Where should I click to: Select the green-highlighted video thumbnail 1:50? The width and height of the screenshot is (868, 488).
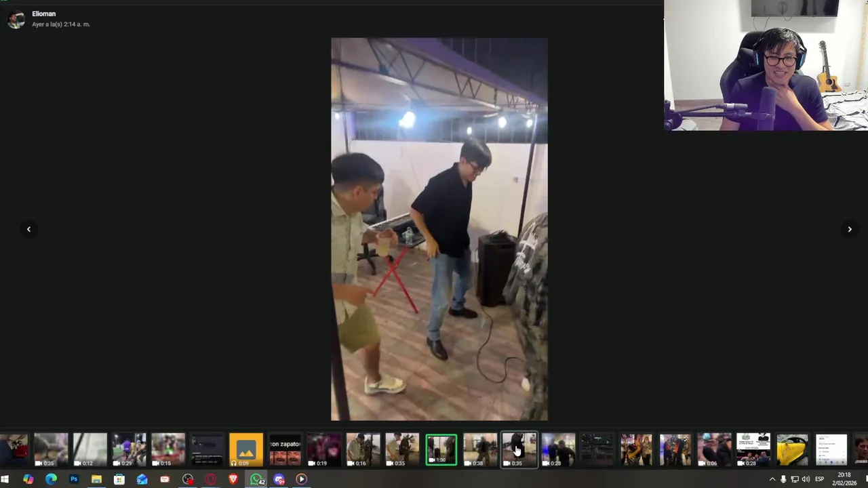tap(441, 450)
